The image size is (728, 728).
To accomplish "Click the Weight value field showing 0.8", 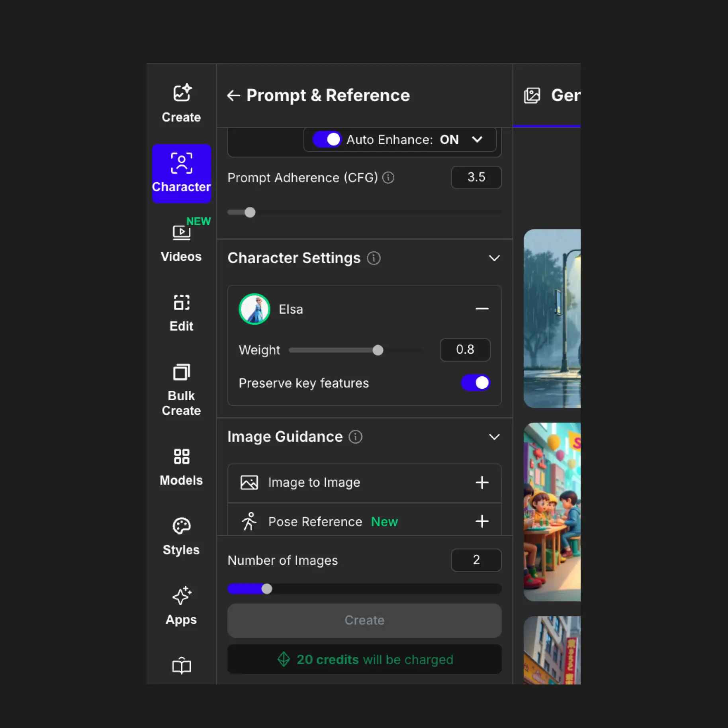I will click(x=465, y=350).
